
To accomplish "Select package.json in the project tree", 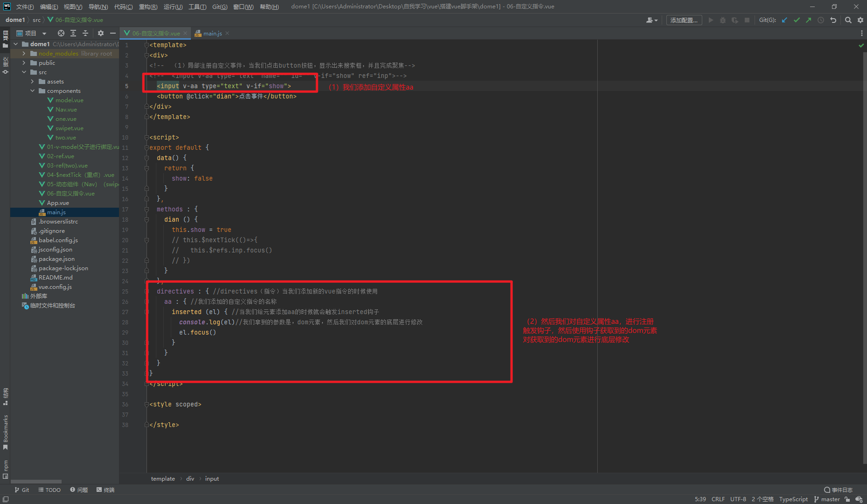I will (x=56, y=259).
